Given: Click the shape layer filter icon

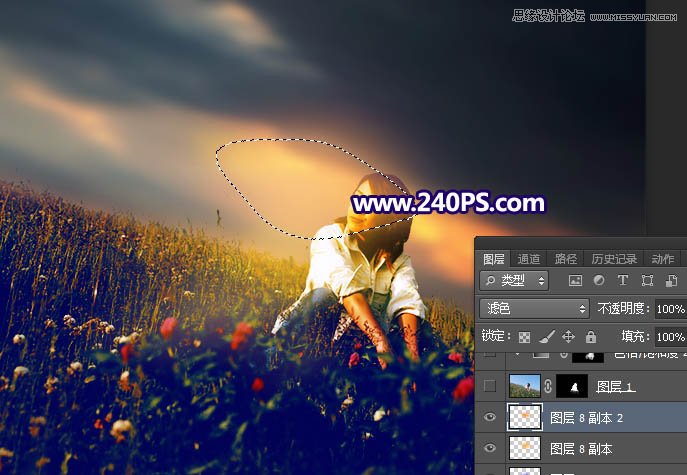Looking at the screenshot, I should click(647, 281).
